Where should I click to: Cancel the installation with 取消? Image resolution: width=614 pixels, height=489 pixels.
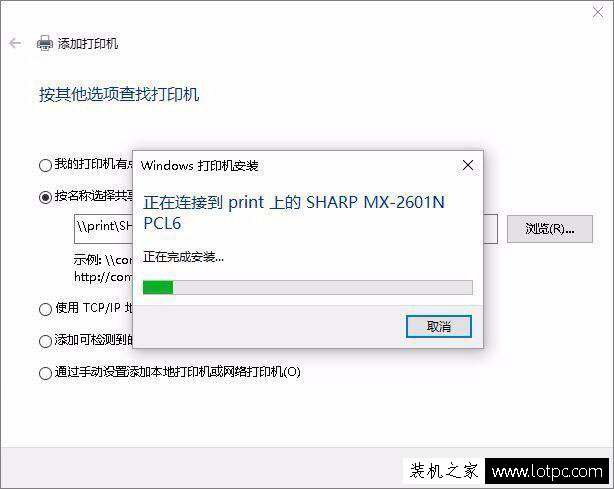tap(439, 326)
